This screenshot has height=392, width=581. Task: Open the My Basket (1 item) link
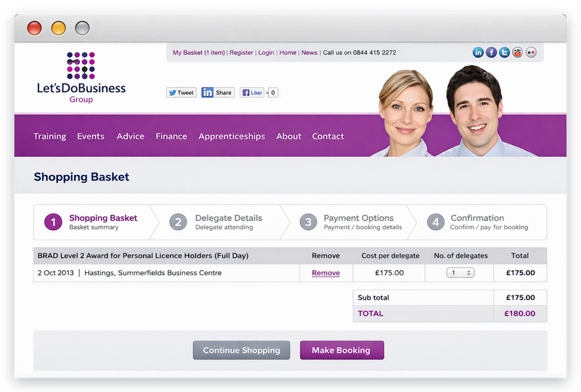click(198, 52)
